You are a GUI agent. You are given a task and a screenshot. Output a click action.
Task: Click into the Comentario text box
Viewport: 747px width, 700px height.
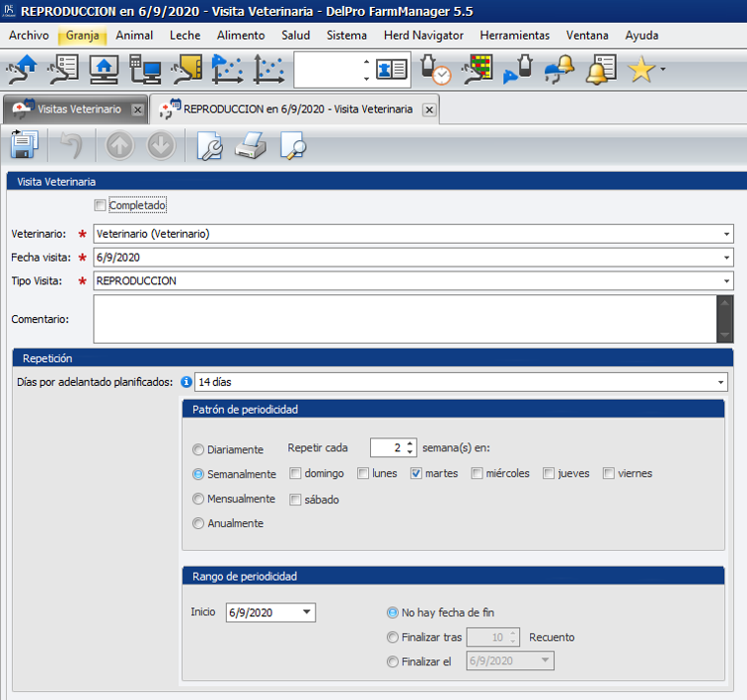405,320
